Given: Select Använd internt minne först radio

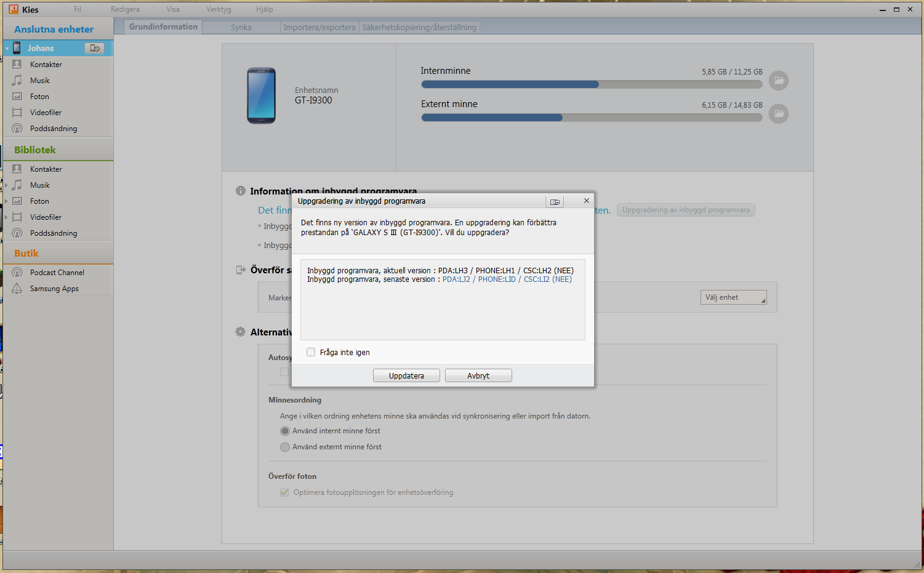Looking at the screenshot, I should pos(285,431).
